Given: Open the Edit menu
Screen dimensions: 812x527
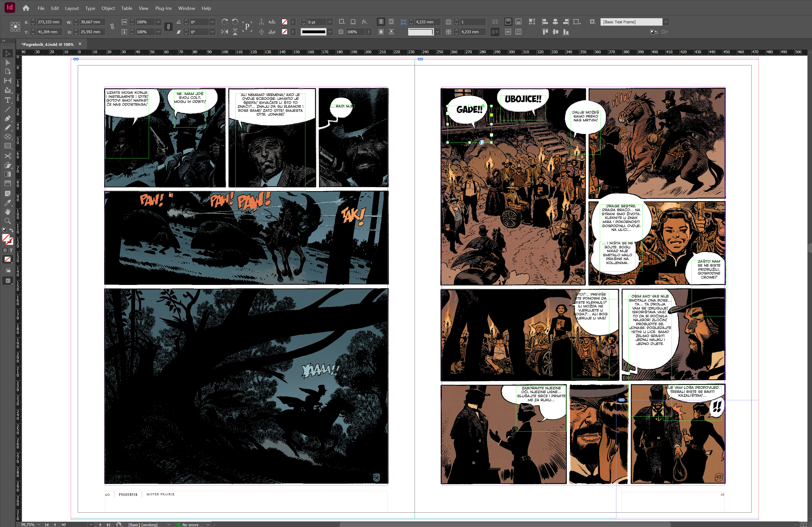Looking at the screenshot, I should click(x=55, y=8).
